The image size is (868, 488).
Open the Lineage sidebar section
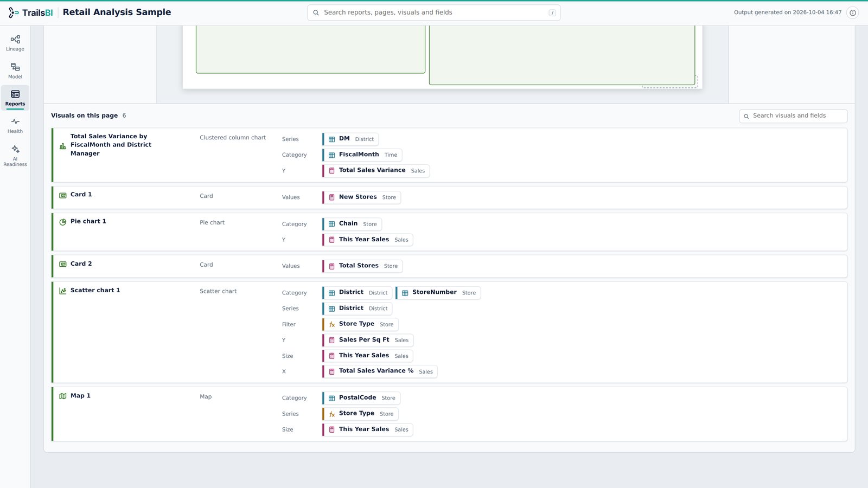point(15,43)
